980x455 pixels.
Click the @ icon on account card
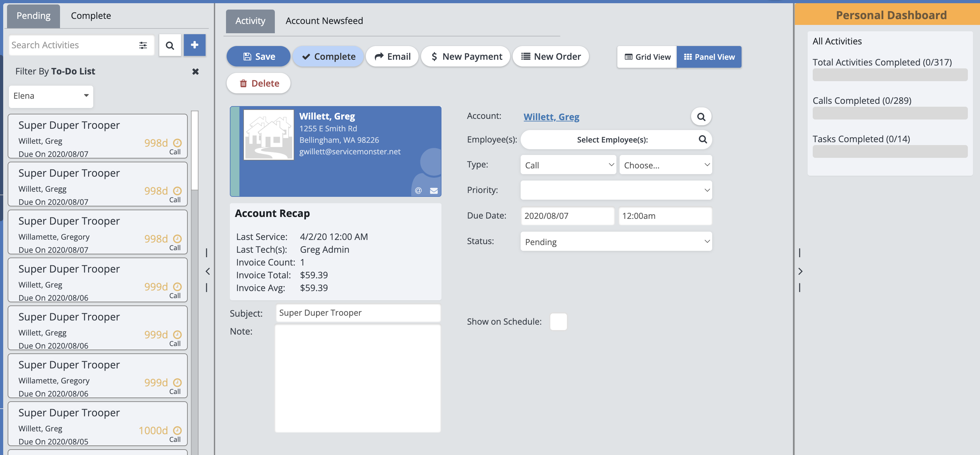418,191
